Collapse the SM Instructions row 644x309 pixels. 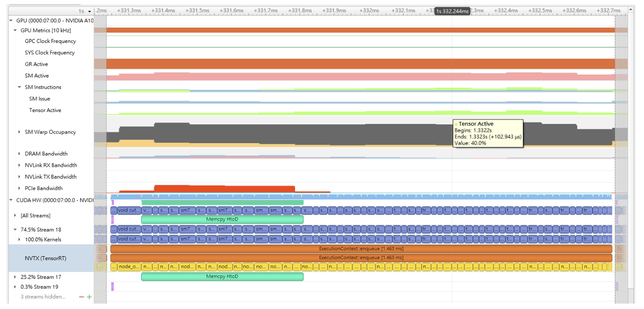20,87
